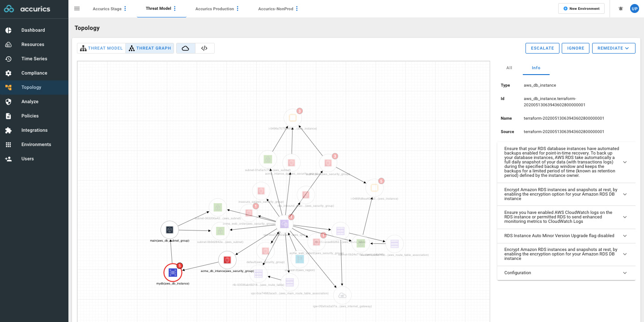
Task: Switch to the Accurics Production tab
Action: tap(215, 8)
